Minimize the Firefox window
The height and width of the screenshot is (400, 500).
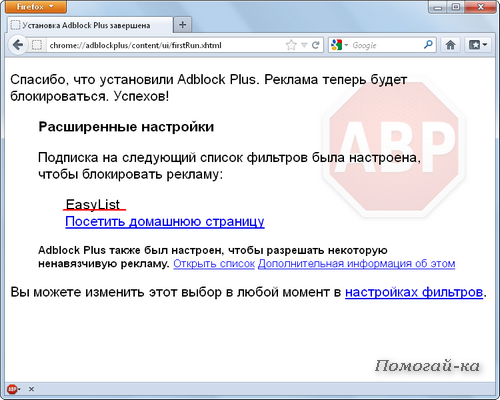tap(438, 7)
